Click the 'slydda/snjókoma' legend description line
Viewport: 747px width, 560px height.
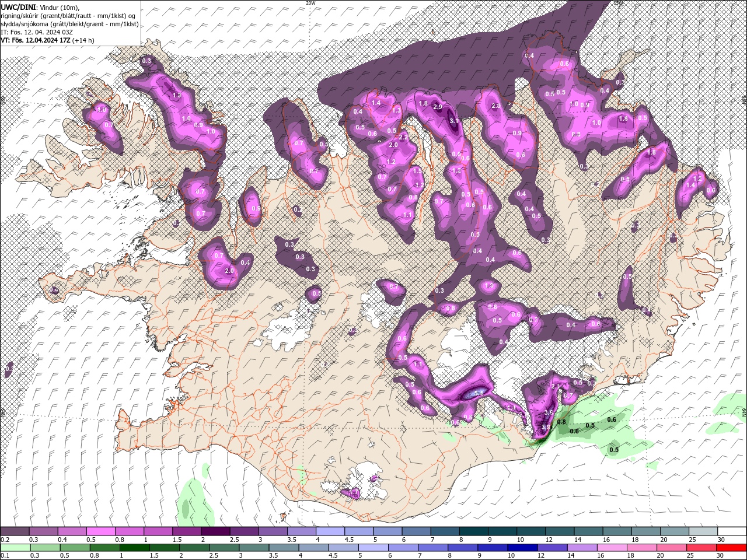pos(68,24)
